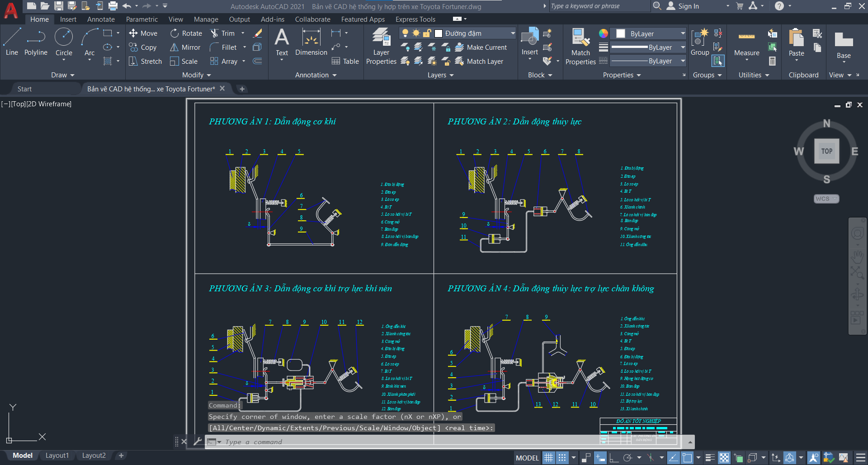This screenshot has height=465, width=868.
Task: Open the Insert block tool
Action: pyautogui.click(x=529, y=42)
